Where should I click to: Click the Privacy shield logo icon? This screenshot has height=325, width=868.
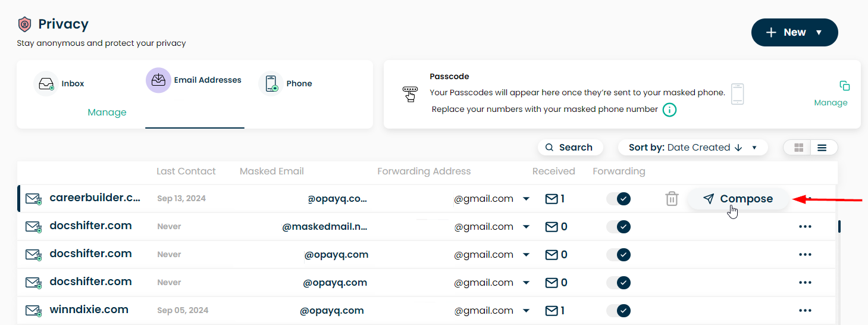[24, 24]
